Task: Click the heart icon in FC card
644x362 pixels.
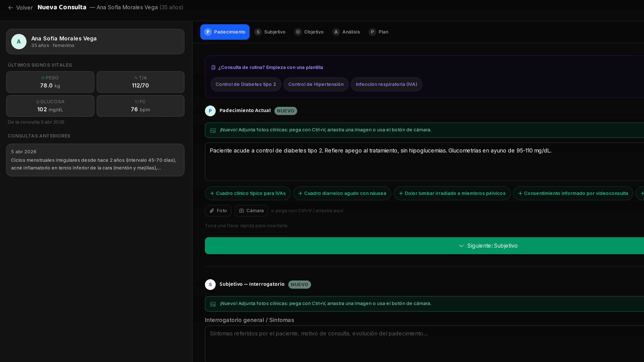Action: click(x=137, y=102)
